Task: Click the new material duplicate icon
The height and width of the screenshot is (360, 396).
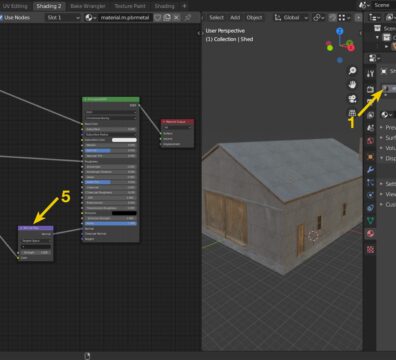Action: tap(167, 17)
